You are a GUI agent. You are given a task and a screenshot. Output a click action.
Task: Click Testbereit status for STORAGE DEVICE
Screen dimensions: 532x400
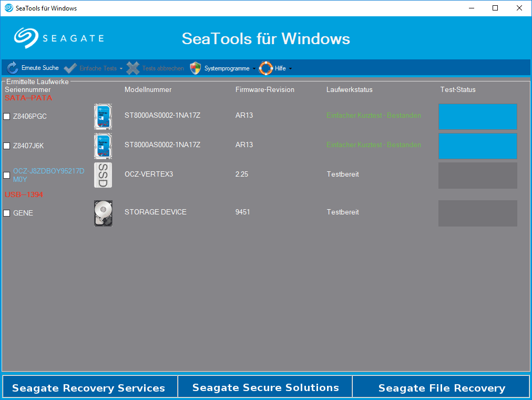pyautogui.click(x=343, y=212)
